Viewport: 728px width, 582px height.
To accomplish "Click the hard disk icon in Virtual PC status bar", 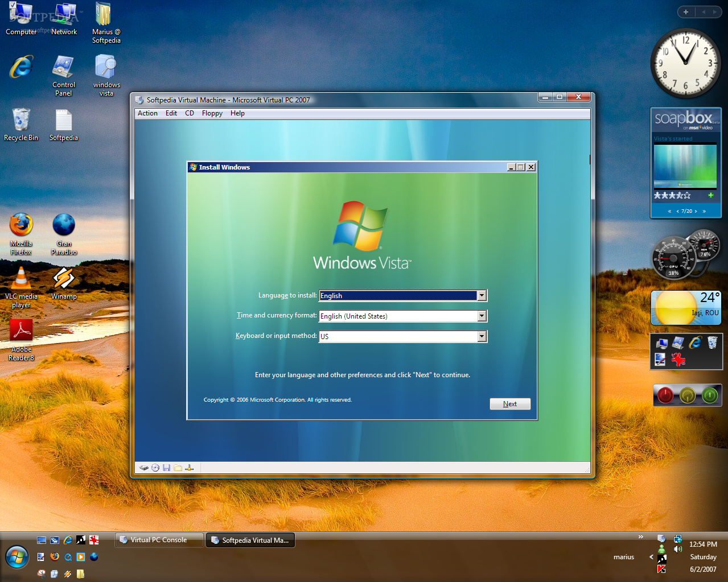I will [144, 468].
